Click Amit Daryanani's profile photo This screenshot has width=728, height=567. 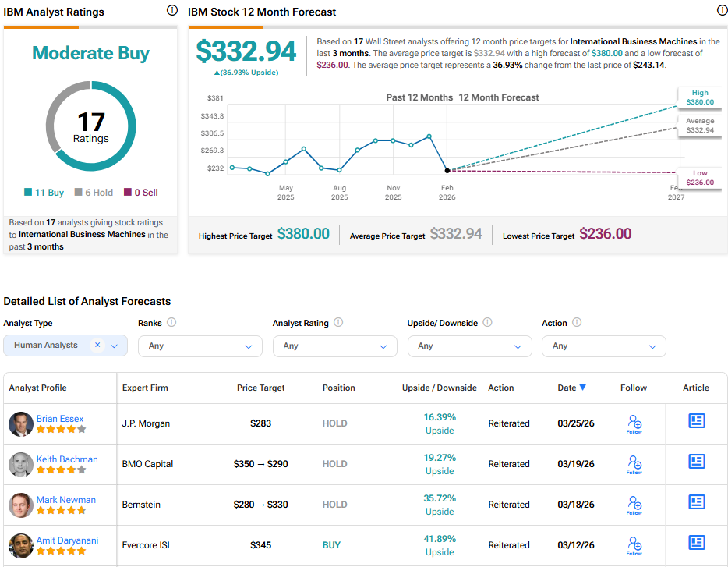21,545
